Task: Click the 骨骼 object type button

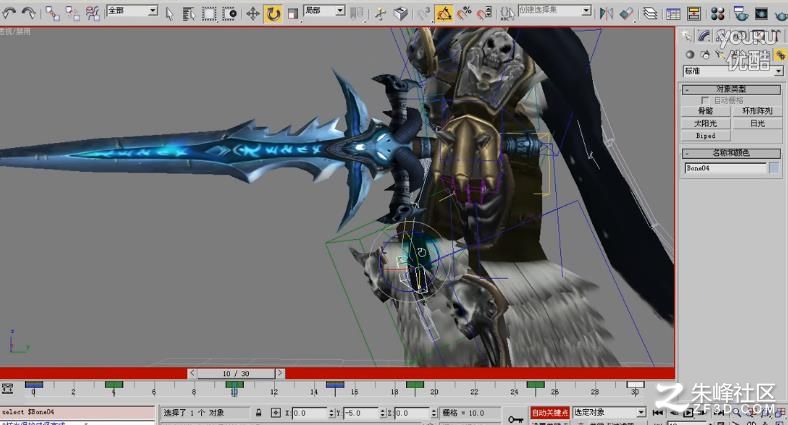Action: pos(706,111)
